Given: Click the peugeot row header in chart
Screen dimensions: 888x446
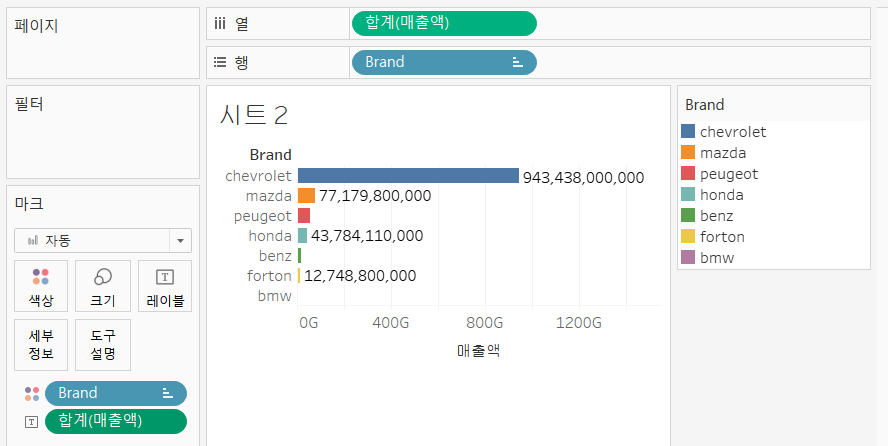Looking at the screenshot, I should coord(263,216).
